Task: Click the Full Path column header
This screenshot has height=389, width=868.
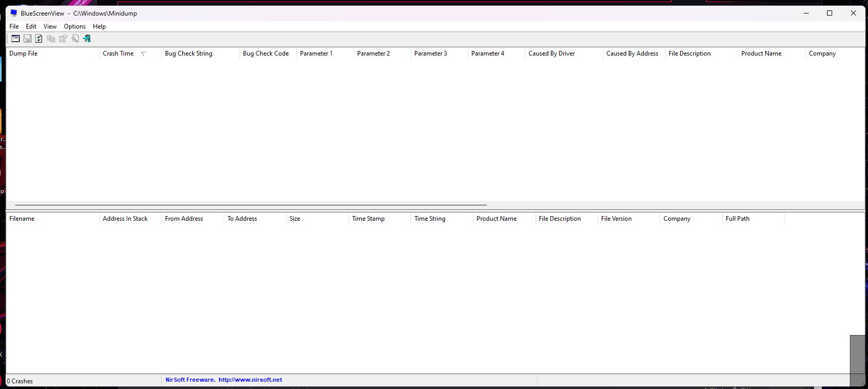Action: pos(753,219)
